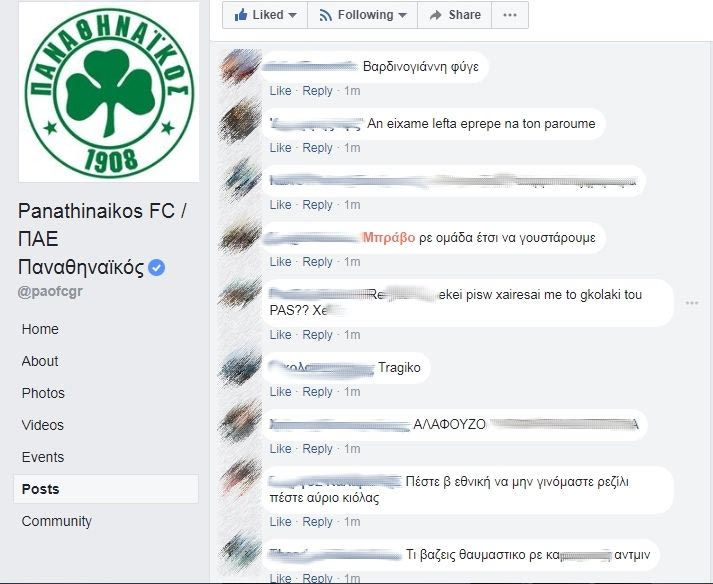Screen dimensions: 713x584
Task: Like the Βαρδινογιάννη φύγε comment
Action: (280, 91)
